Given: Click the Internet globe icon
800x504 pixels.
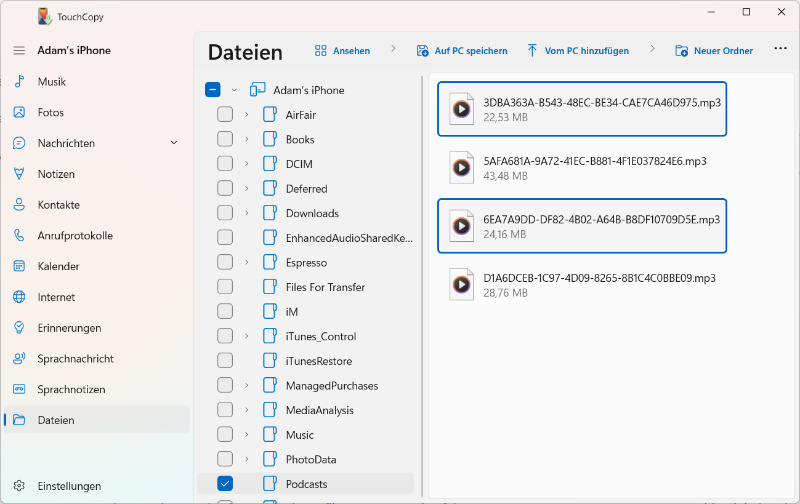Looking at the screenshot, I should tap(18, 297).
